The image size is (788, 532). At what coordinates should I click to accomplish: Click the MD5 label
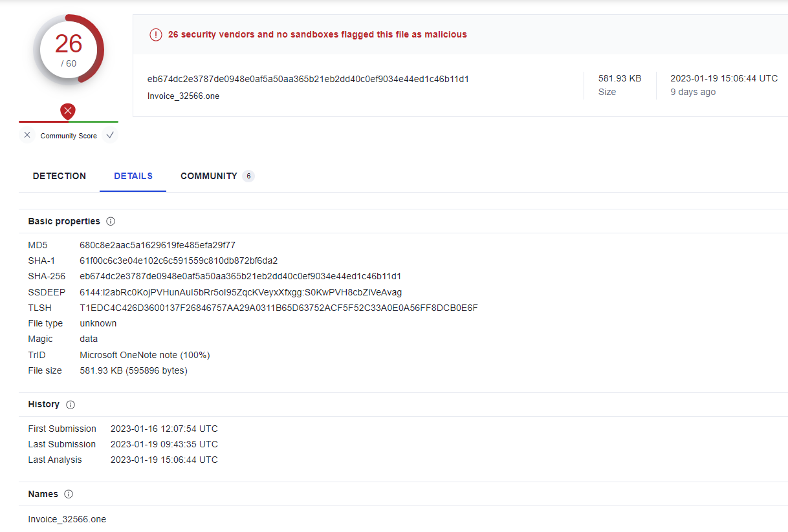click(x=38, y=245)
